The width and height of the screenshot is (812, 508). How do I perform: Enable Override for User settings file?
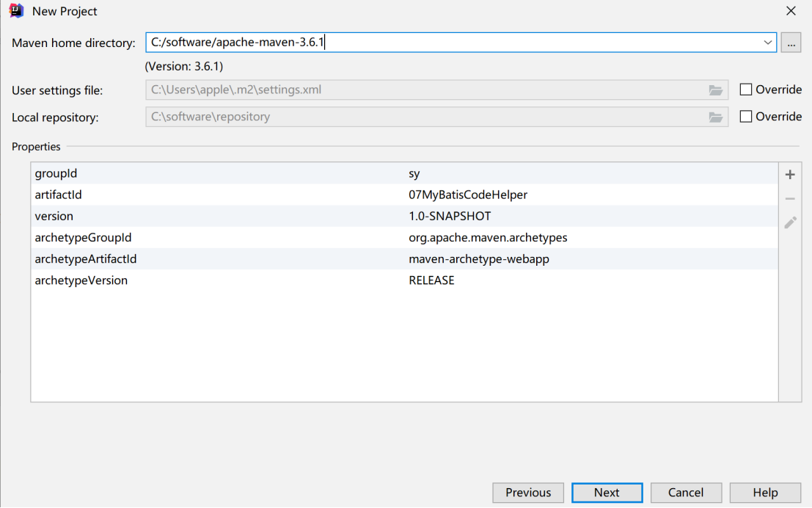[746, 90]
